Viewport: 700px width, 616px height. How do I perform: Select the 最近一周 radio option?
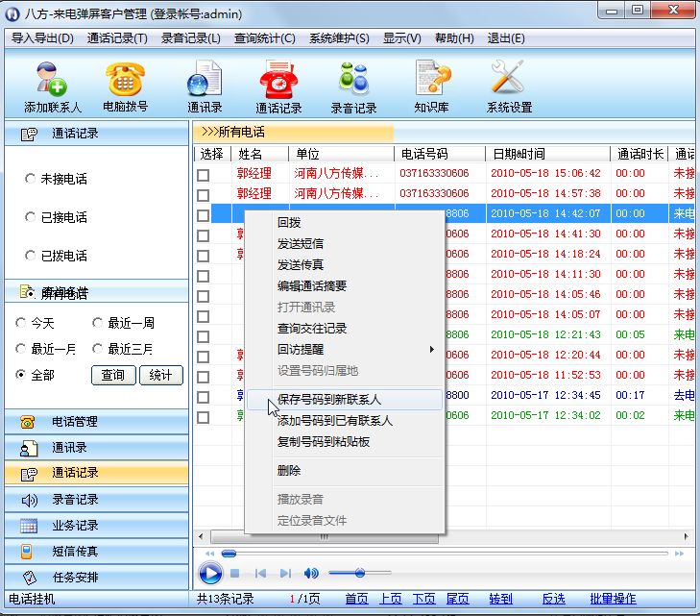[98, 323]
